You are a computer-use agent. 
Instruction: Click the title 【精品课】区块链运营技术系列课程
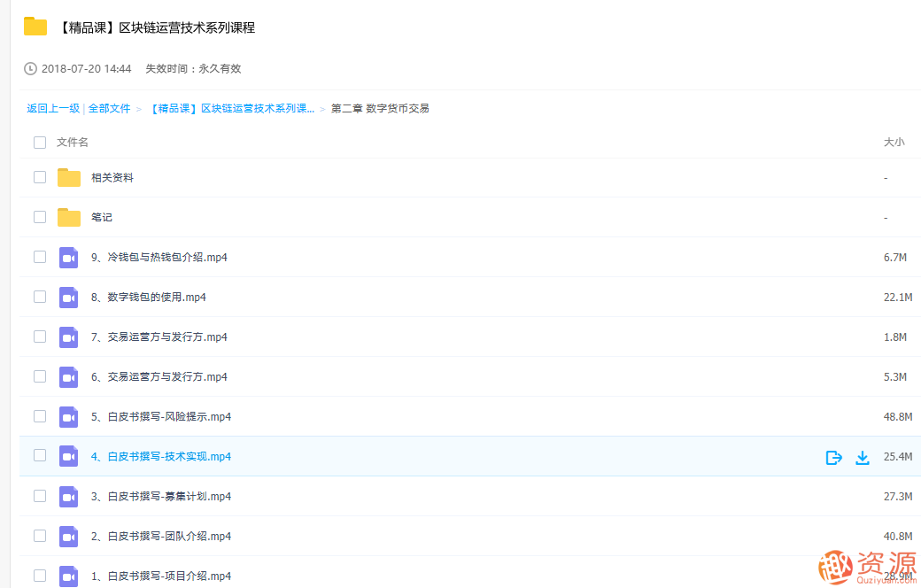157,27
